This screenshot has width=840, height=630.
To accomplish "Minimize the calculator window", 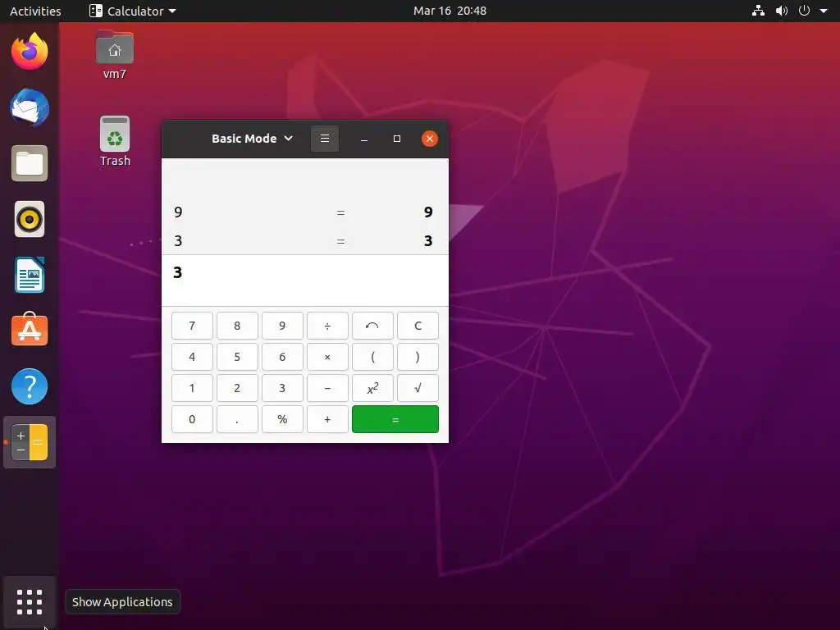I will tap(364, 139).
